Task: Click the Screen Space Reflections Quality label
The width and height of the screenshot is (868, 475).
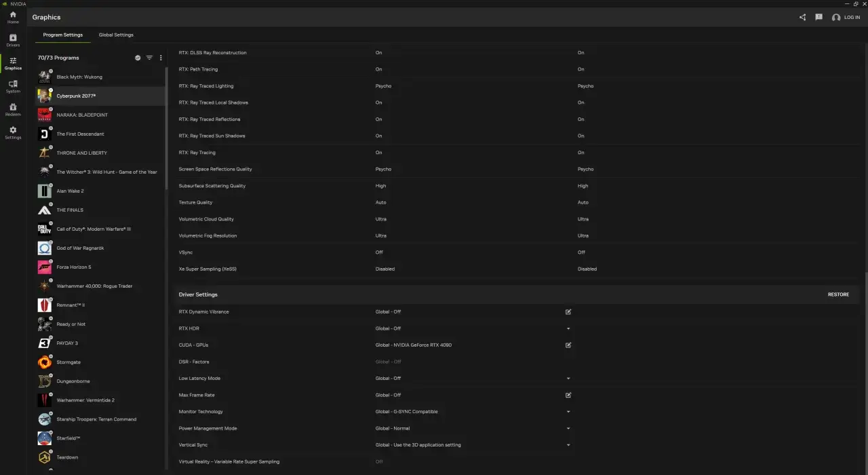Action: [215, 169]
